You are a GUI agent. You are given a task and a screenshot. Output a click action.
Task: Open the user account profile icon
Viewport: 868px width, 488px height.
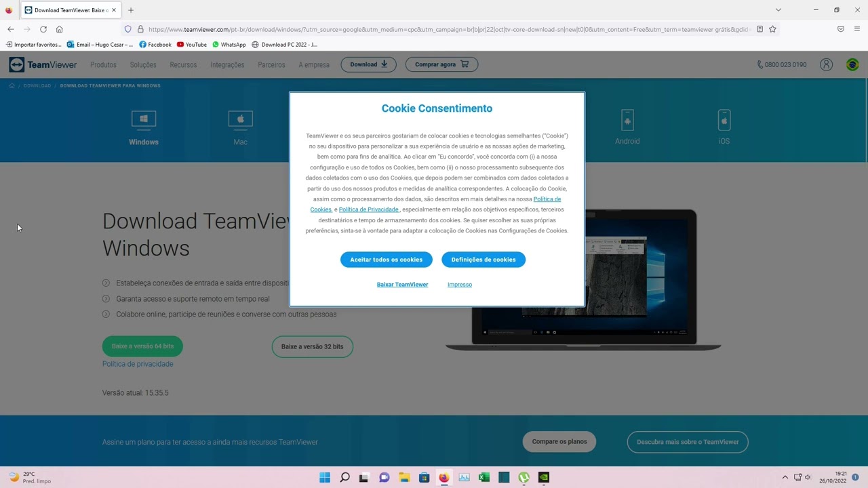tap(826, 64)
